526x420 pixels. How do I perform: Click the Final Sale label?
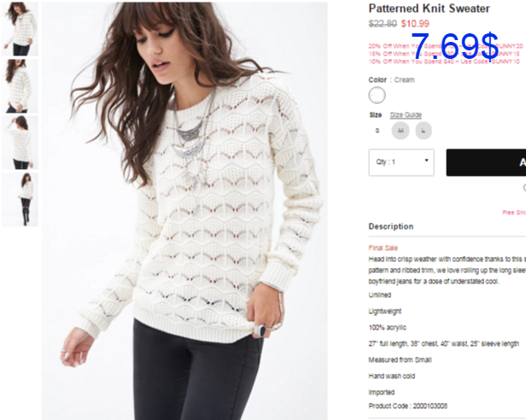coord(383,248)
